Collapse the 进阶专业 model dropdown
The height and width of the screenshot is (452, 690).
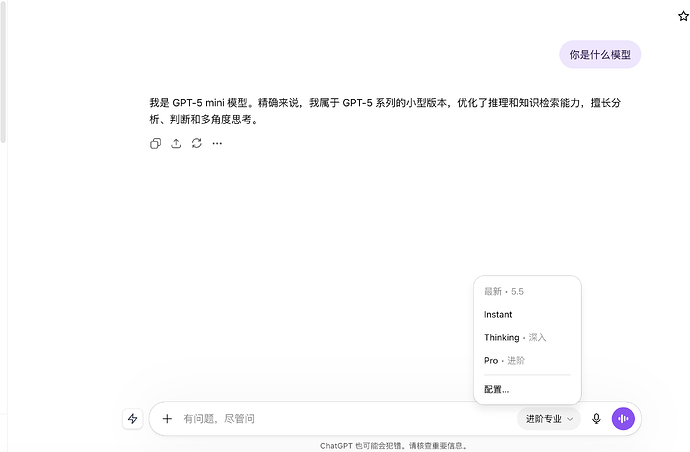(x=549, y=419)
